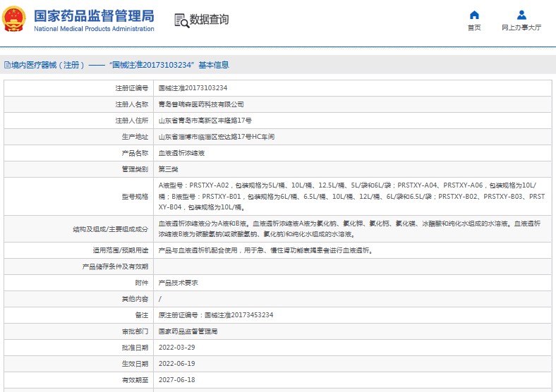Screen dimensions: 556x392
Task: Open the 首页 link
Action: pyautogui.click(x=474, y=27)
